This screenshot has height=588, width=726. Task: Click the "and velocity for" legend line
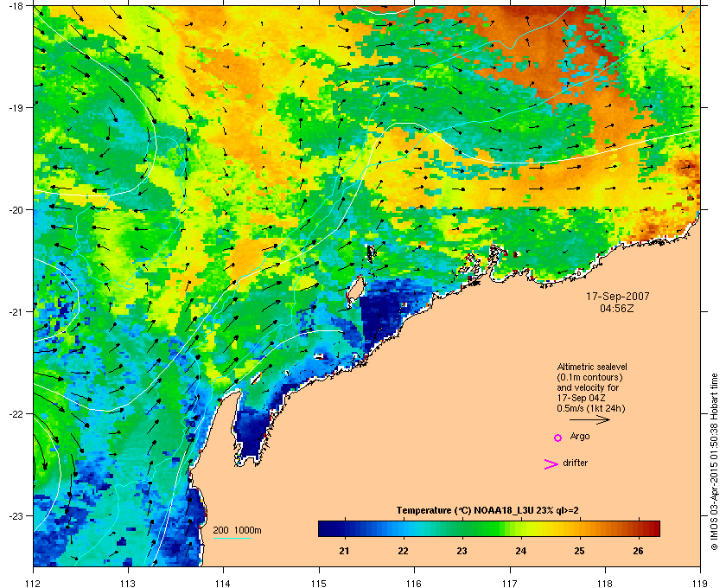tap(588, 387)
